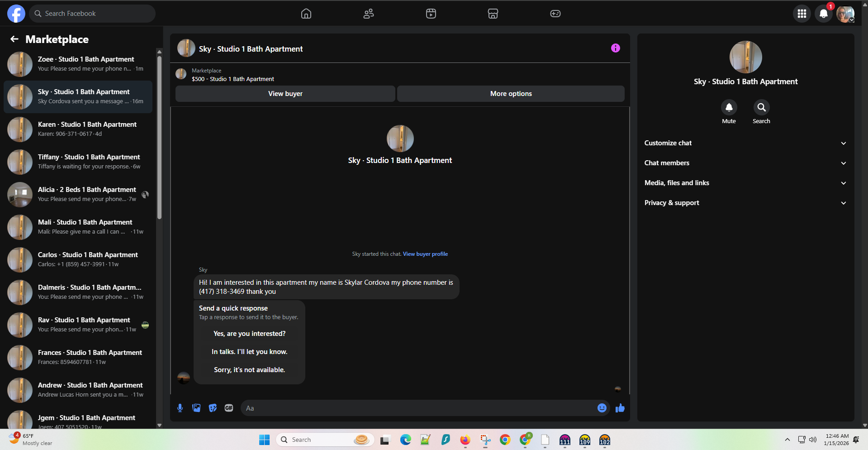This screenshot has width=868, height=450.
Task: Open the View buyer profile link
Action: pos(425,254)
